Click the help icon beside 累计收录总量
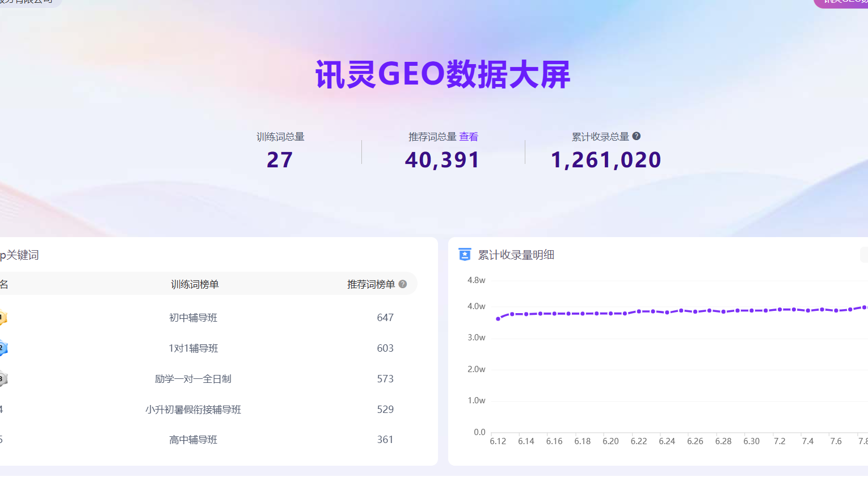Viewport: 868px width, 485px height. 637,136
